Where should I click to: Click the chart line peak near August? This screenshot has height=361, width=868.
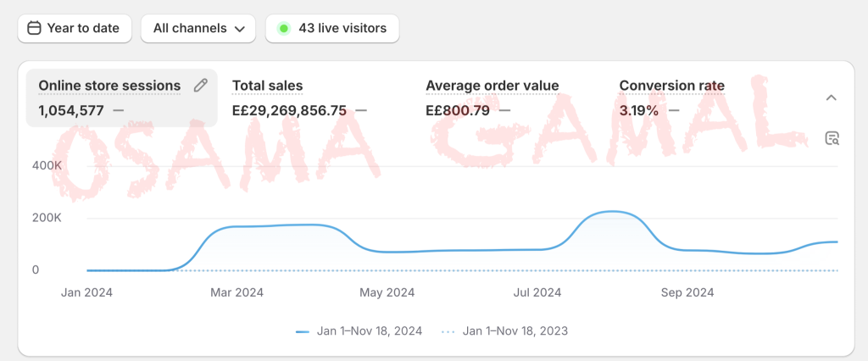(612, 212)
